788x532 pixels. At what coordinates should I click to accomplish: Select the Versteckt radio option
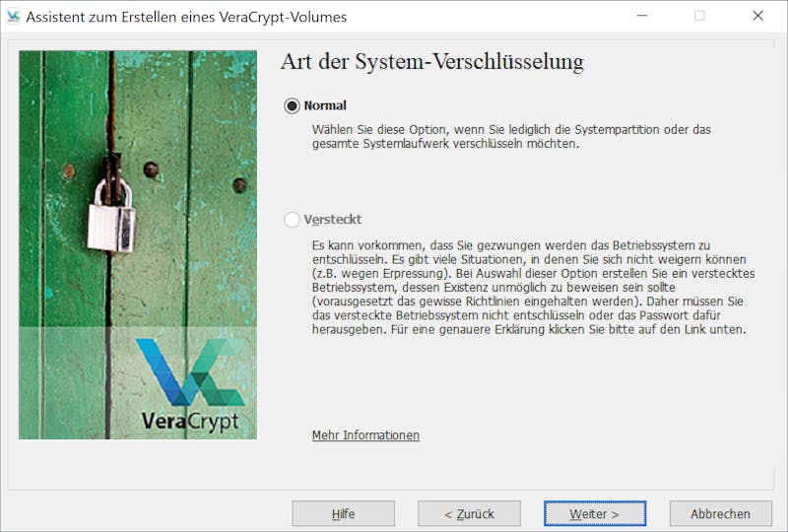[x=292, y=220]
